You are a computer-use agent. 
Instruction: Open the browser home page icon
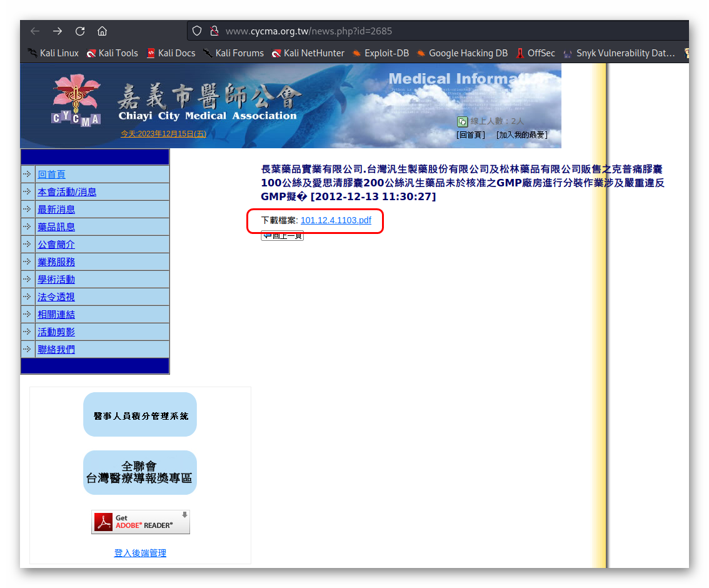point(102,31)
